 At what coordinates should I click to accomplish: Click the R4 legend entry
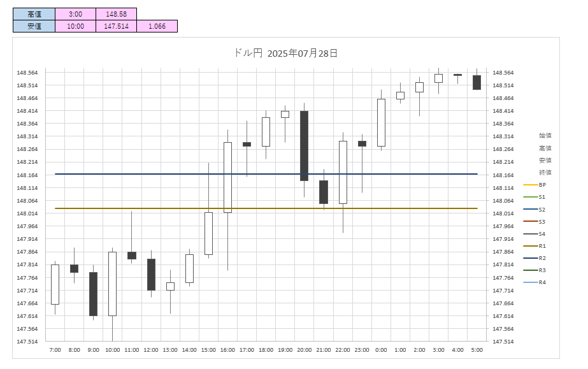pyautogui.click(x=542, y=282)
